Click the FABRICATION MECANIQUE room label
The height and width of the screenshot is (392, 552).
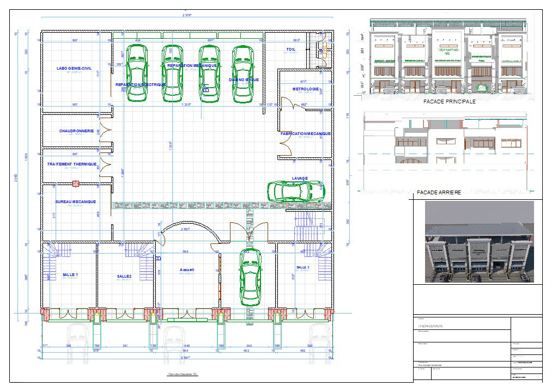[x=305, y=133]
